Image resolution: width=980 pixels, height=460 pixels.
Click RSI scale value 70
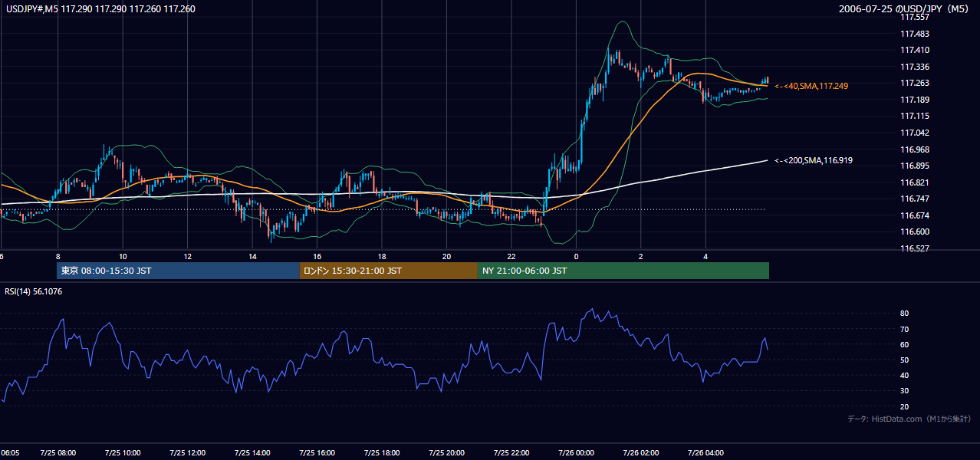tap(905, 329)
